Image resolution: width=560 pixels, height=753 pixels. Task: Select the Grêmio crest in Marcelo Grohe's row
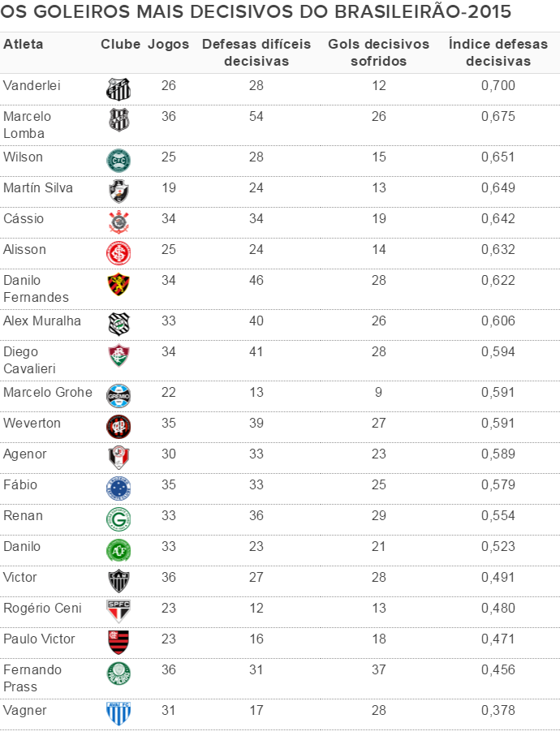(x=118, y=396)
